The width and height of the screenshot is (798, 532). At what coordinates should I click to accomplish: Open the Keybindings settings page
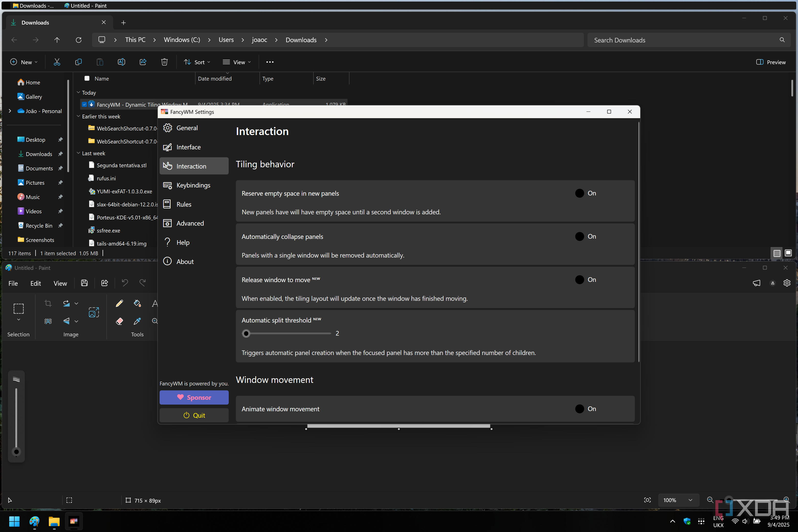(194, 185)
